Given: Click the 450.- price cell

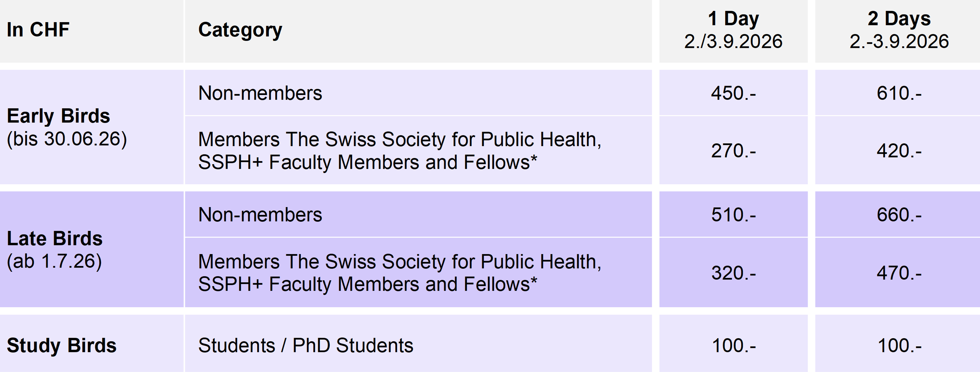Looking at the screenshot, I should tap(733, 93).
